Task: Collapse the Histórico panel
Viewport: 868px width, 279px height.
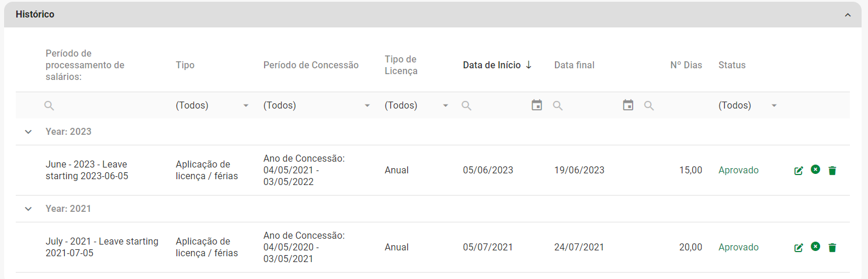Action: (848, 15)
